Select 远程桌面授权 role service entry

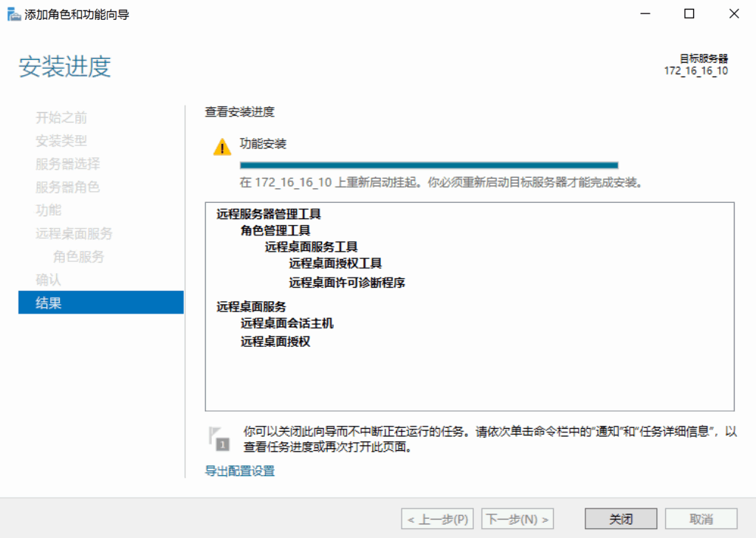point(275,342)
